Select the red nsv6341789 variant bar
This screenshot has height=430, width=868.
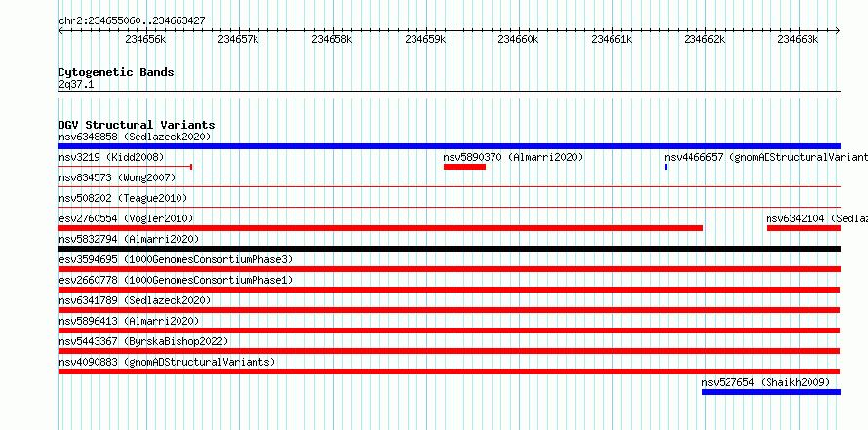tap(449, 310)
